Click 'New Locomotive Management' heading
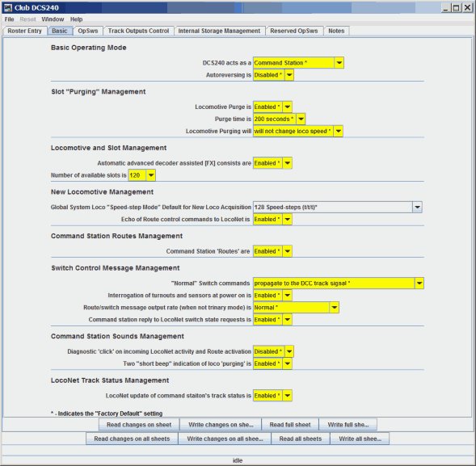476x466 pixels. pos(102,192)
